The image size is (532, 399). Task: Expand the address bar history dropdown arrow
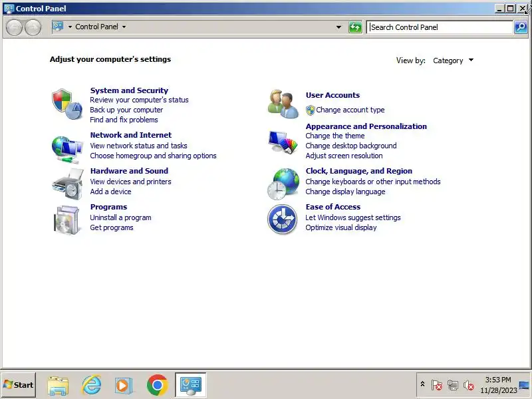(338, 27)
